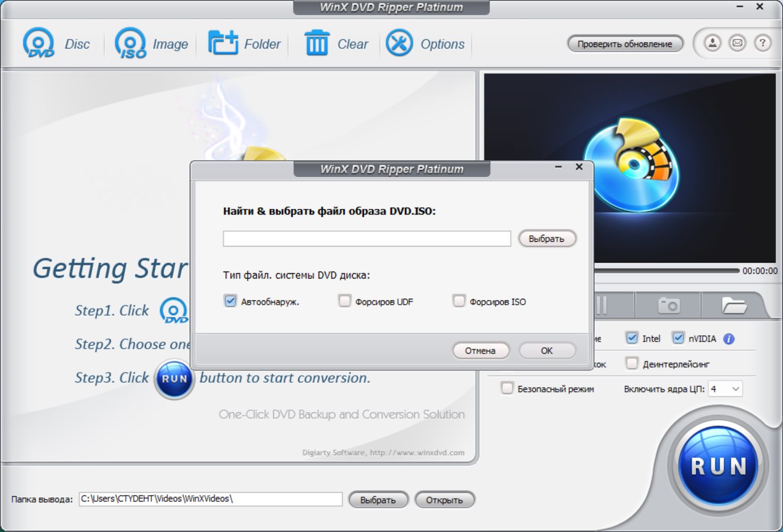Open the Disc DVD source icon

(38, 43)
